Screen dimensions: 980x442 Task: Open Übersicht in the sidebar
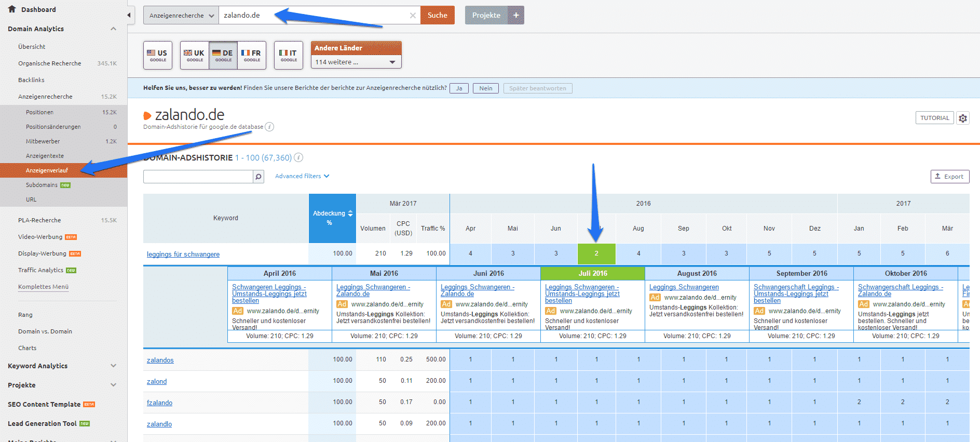[32, 47]
